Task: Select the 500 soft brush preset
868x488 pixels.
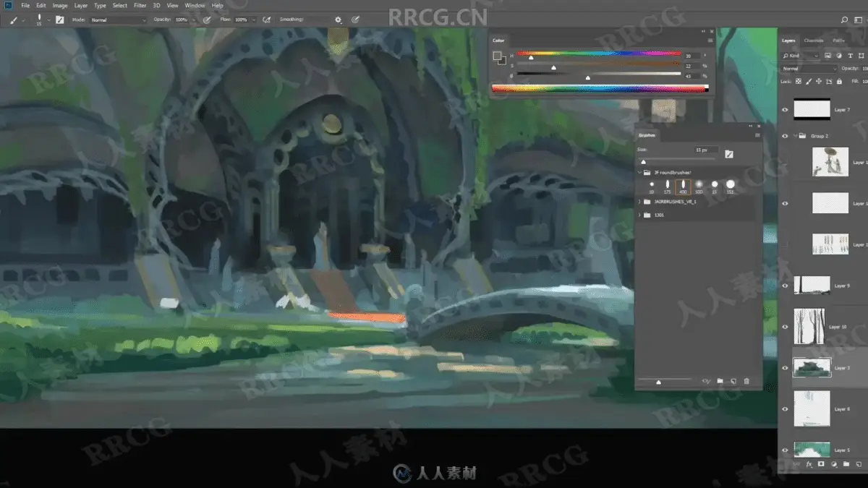Action: [699, 187]
